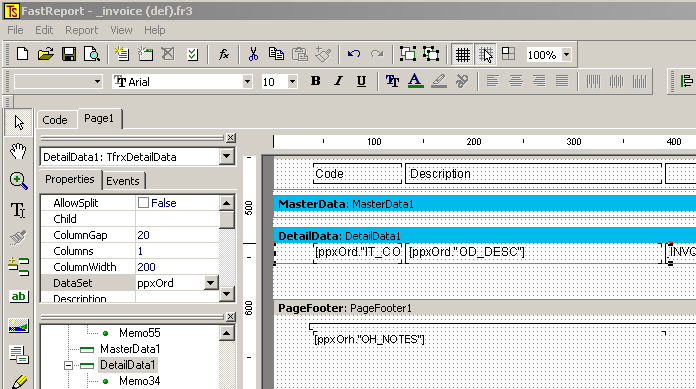Toggle Show grid button

tap(463, 55)
